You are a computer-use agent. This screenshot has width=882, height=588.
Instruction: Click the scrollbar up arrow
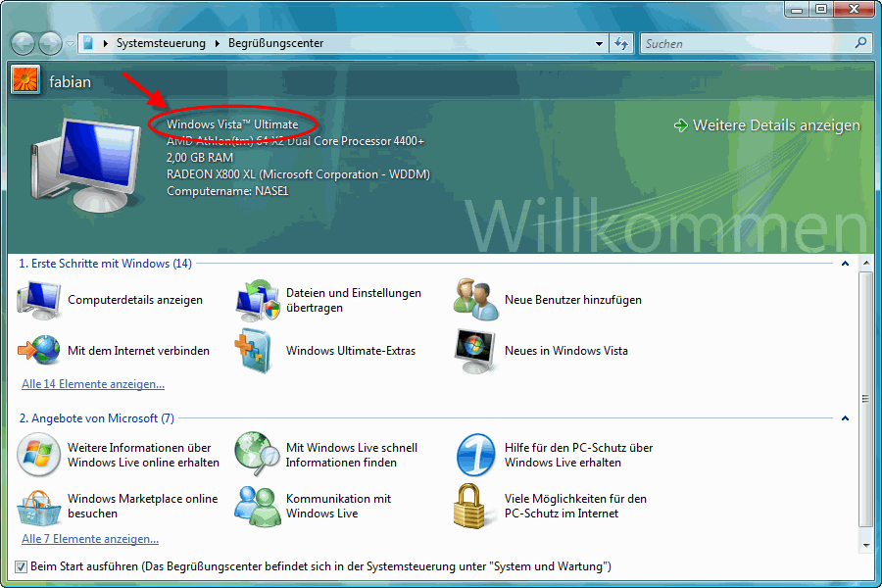click(x=865, y=263)
